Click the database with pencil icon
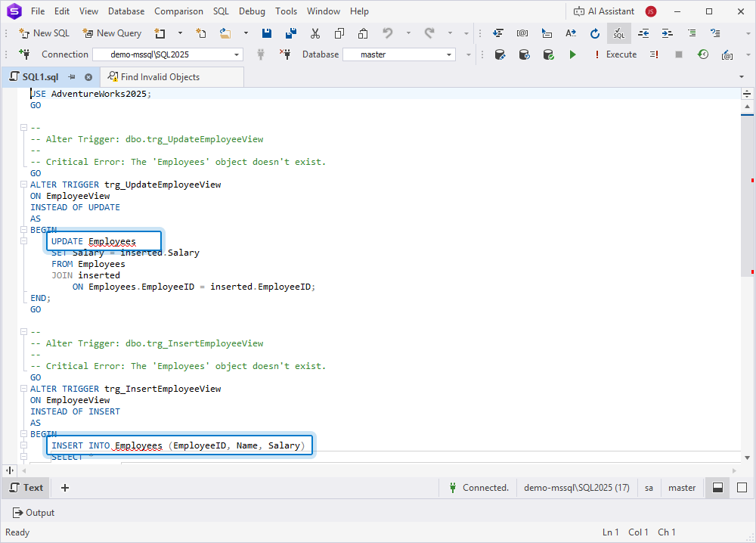Screen dimensions: 756x543 [500, 54]
